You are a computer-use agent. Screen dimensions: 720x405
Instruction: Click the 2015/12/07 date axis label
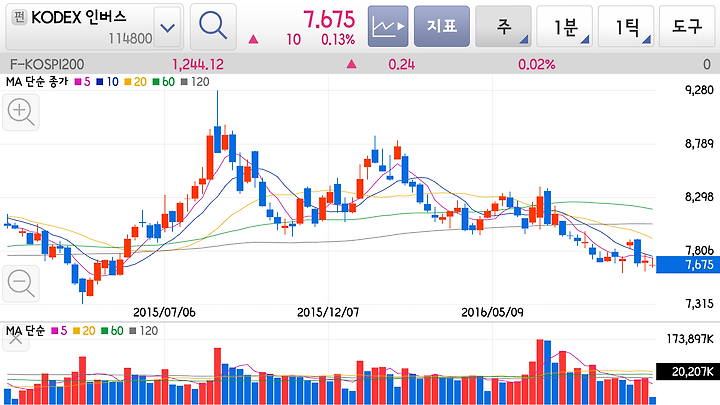click(328, 312)
